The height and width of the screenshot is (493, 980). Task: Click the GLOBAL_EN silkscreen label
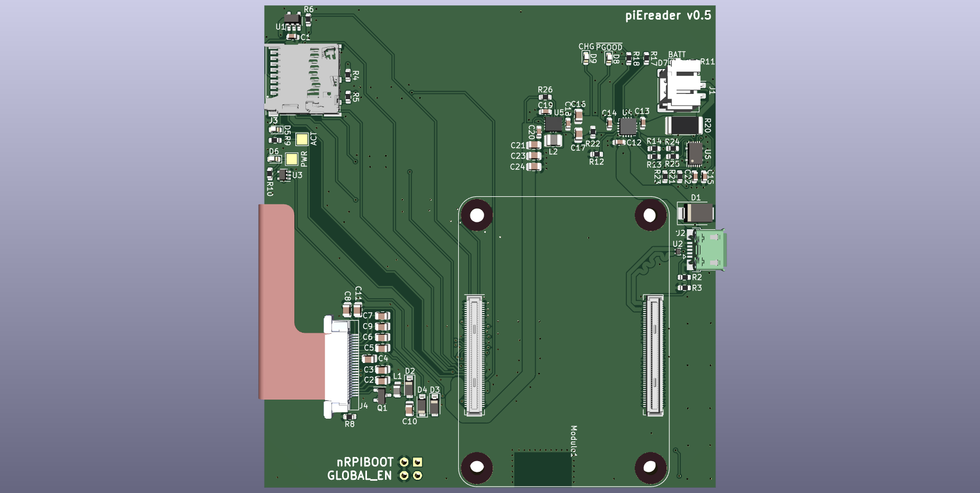point(360,475)
